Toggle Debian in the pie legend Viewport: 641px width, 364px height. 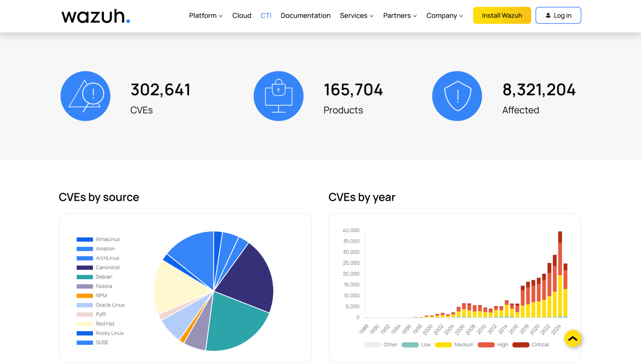[94, 277]
